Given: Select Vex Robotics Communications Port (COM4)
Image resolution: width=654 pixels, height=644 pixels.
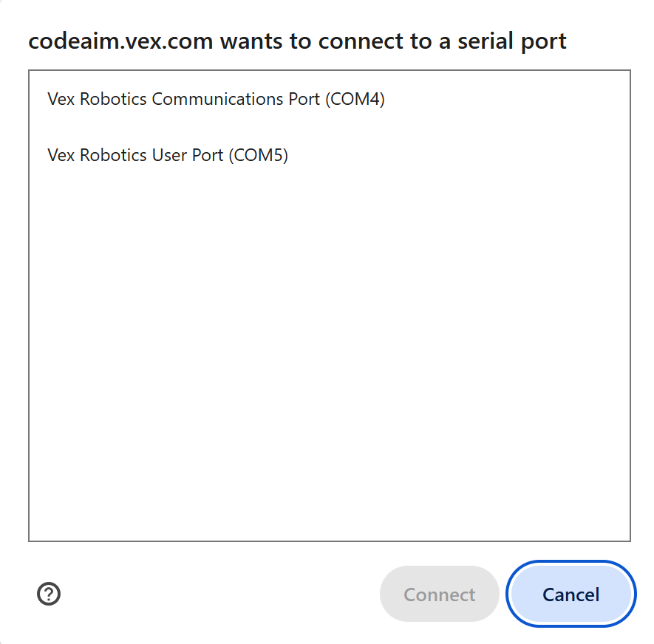Looking at the screenshot, I should [217, 99].
